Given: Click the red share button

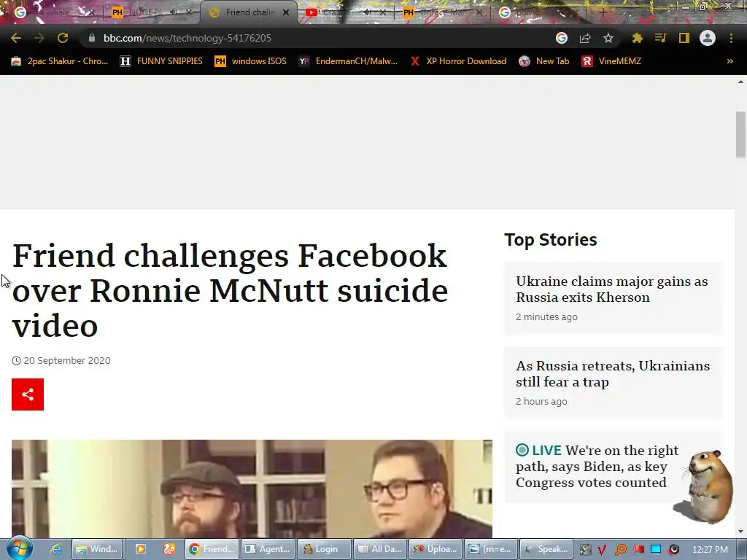Looking at the screenshot, I should 28,394.
